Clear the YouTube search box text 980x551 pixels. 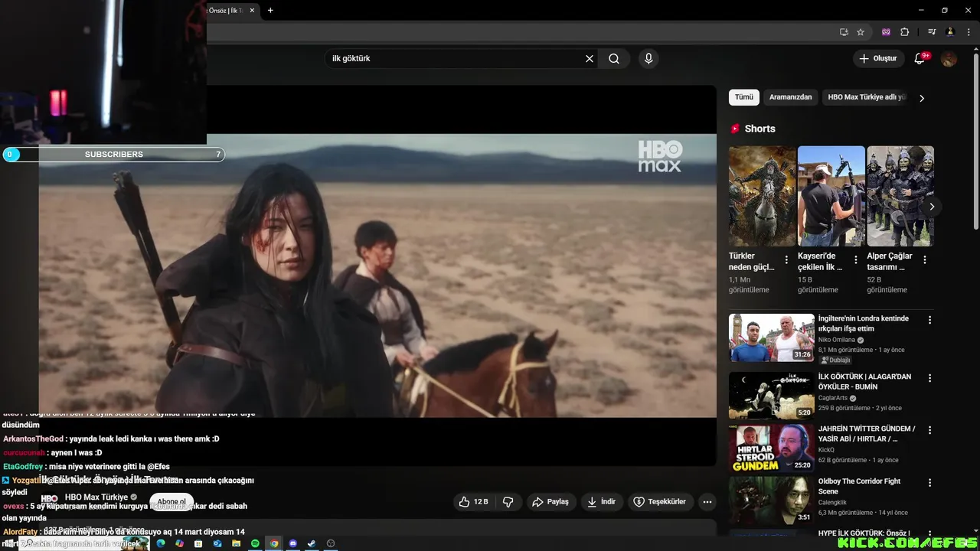590,59
